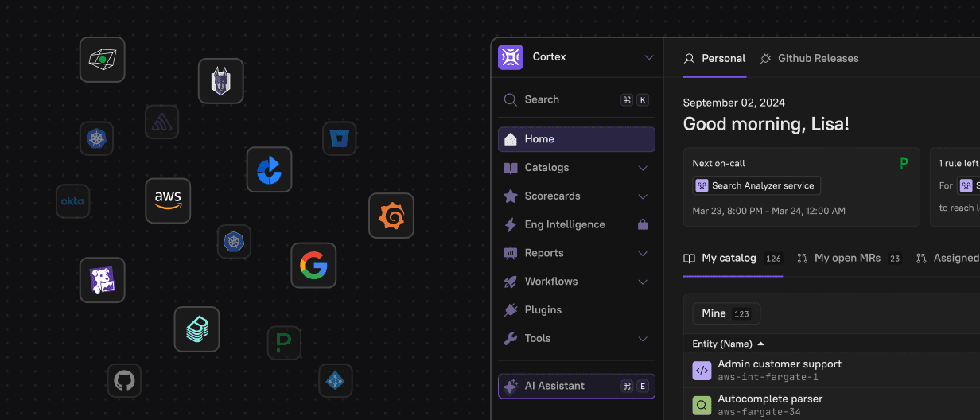
Task: Click the Search field in sidebar
Action: [x=577, y=99]
